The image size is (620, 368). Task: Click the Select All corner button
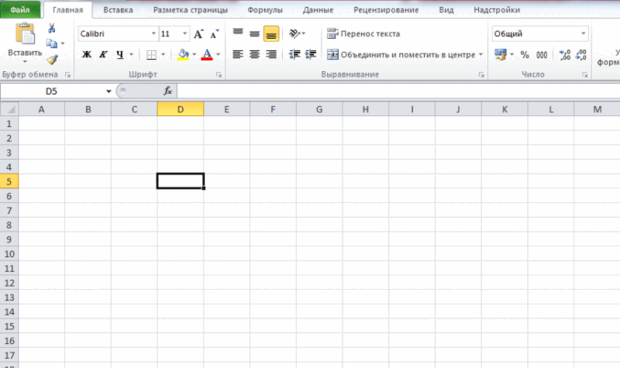pos(9,109)
